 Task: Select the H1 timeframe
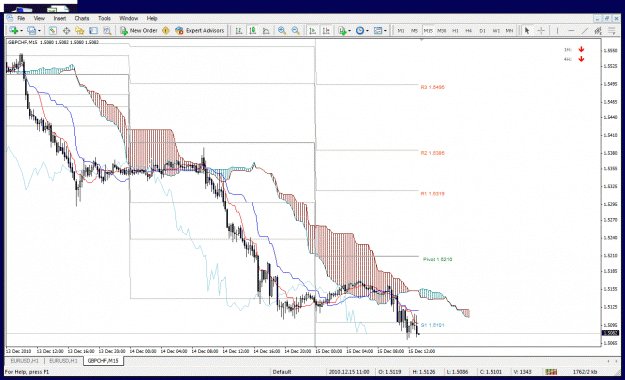pos(455,30)
